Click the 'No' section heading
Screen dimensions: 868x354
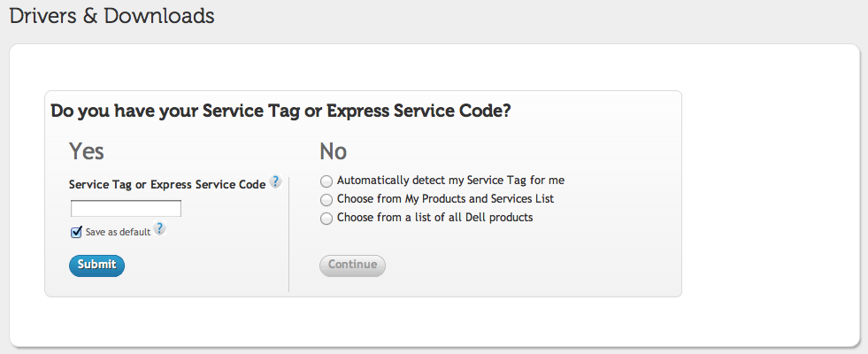point(333,150)
